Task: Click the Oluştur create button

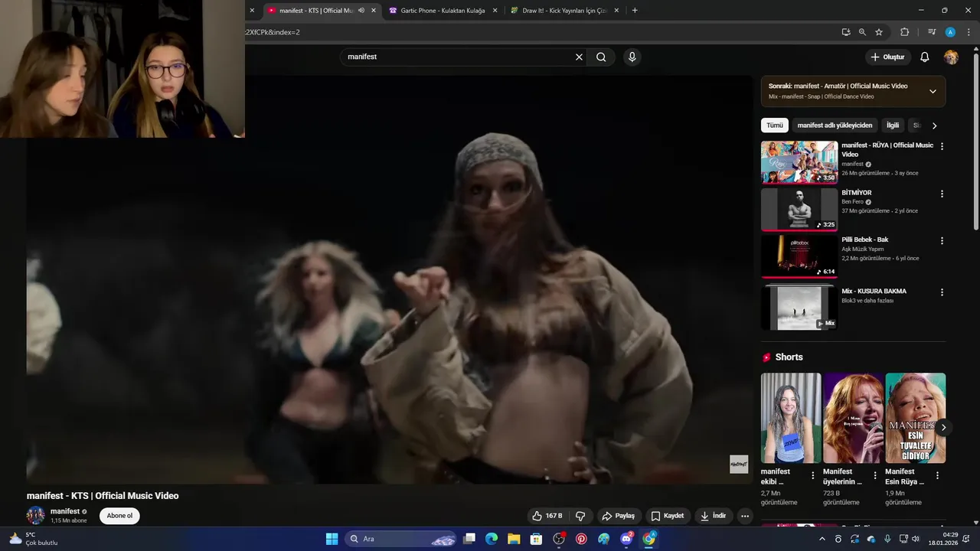Action: point(887,57)
